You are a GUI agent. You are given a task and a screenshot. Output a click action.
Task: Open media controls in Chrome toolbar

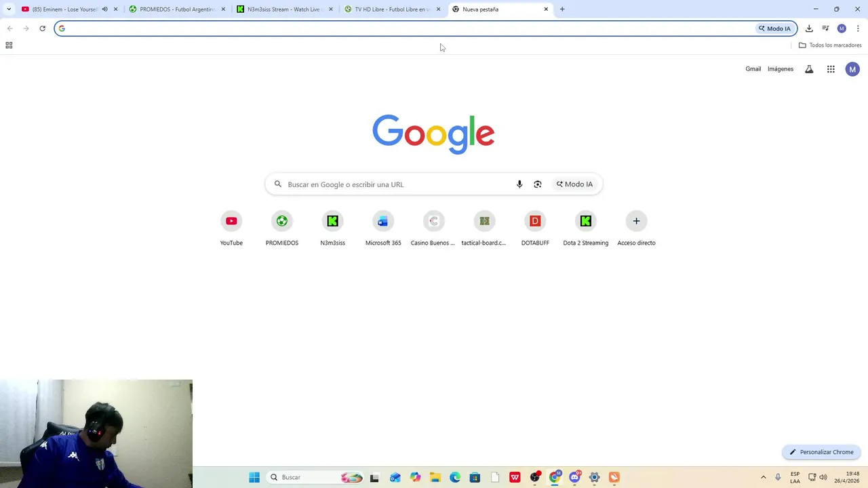(825, 28)
